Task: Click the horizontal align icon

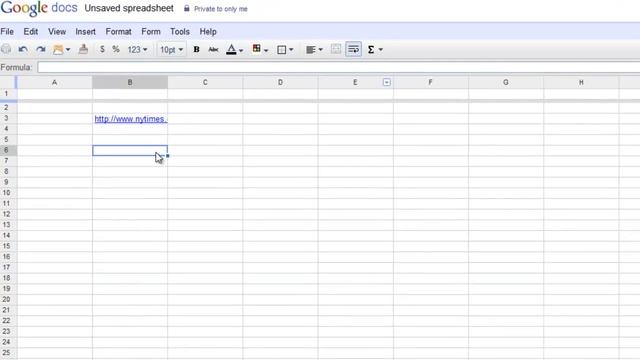Action: tap(311, 49)
